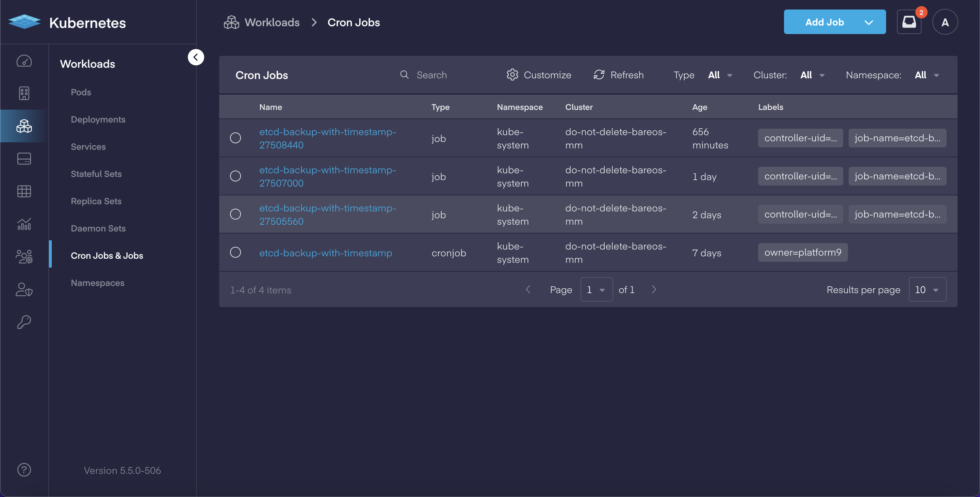Click the Workloads cubes icon in breadcrumb
This screenshot has height=497, width=980.
231,22
